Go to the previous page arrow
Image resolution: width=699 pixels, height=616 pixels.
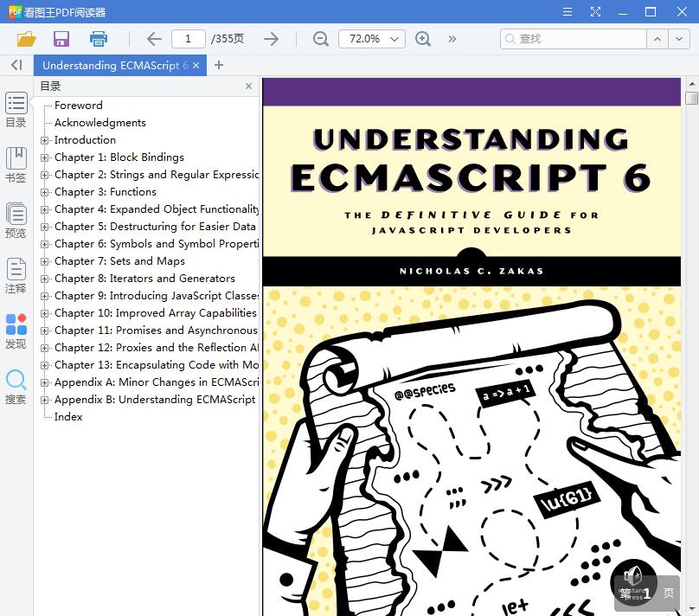[x=154, y=39]
